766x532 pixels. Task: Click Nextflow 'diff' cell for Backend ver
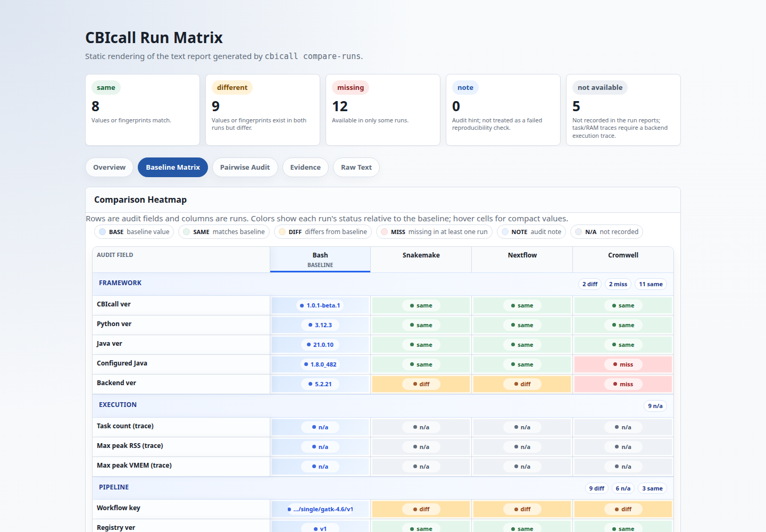pyautogui.click(x=522, y=384)
